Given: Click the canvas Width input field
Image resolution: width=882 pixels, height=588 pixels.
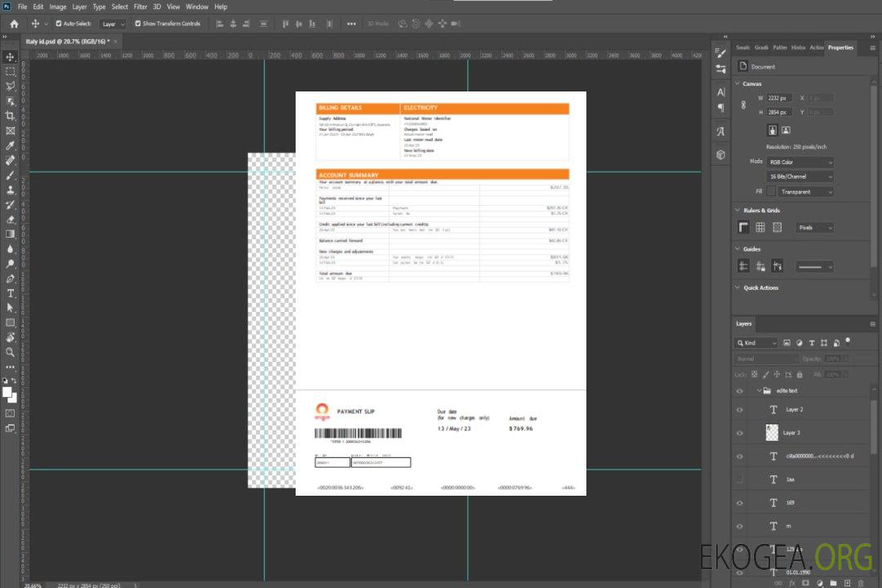Looking at the screenshot, I should tap(779, 98).
